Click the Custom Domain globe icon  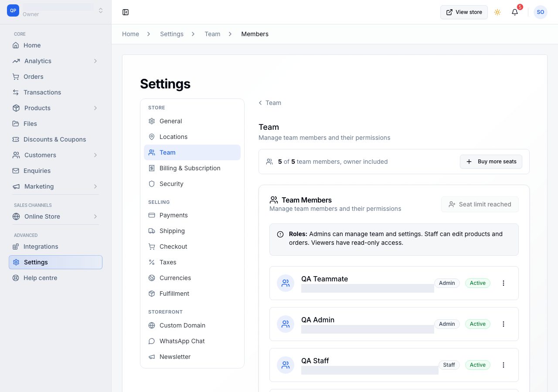[x=152, y=325]
